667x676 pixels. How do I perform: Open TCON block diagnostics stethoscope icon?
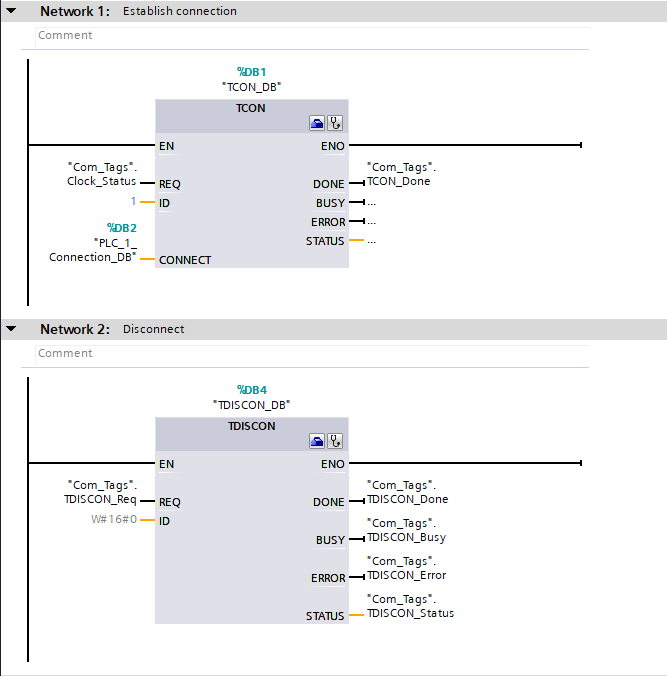point(335,124)
